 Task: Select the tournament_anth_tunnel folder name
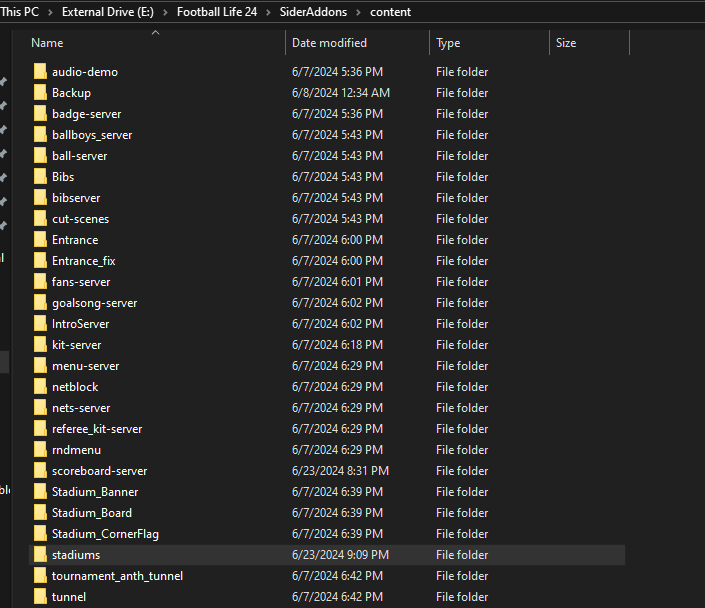pos(117,576)
